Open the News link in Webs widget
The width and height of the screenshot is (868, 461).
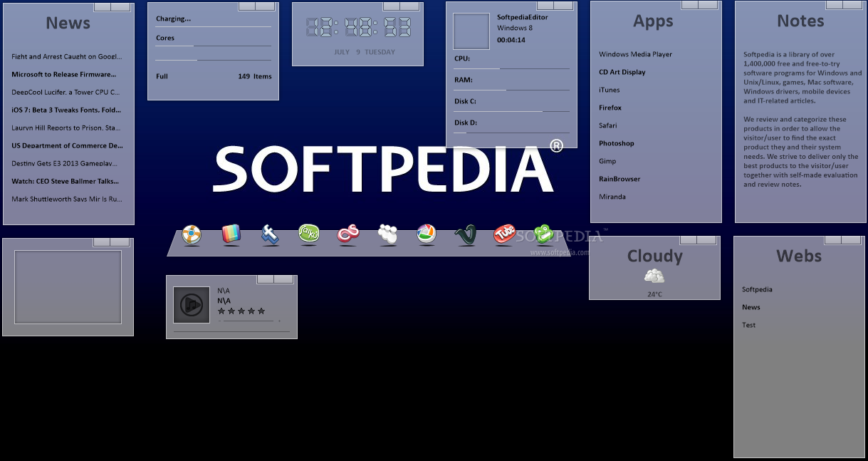click(751, 307)
